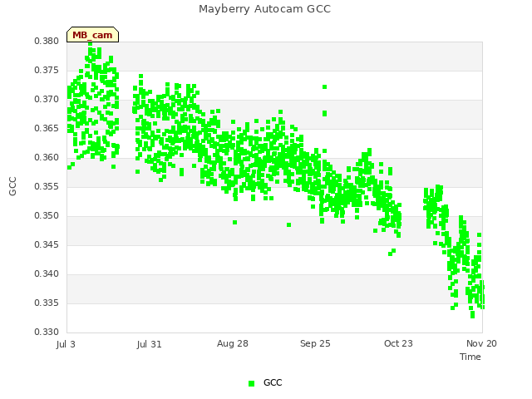Click the y-axis label 0.380
532x399 pixels.
coord(47,41)
